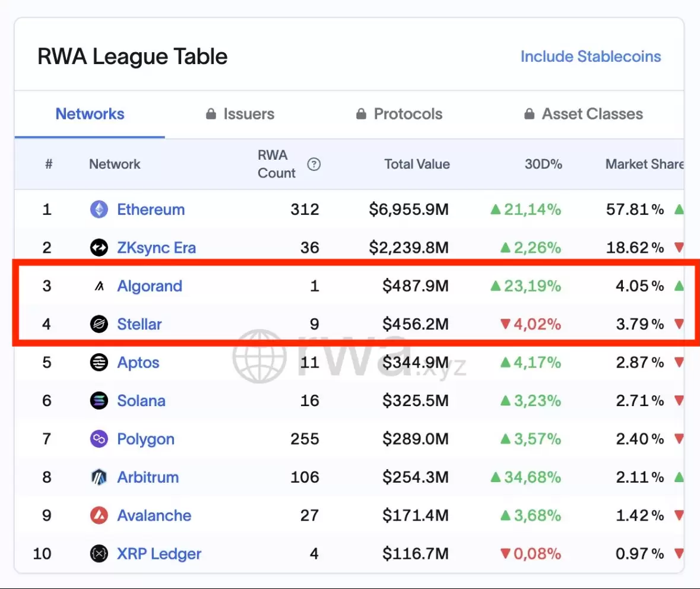This screenshot has width=700, height=589.
Task: Sort by the Total Value column header
Action: [417, 164]
